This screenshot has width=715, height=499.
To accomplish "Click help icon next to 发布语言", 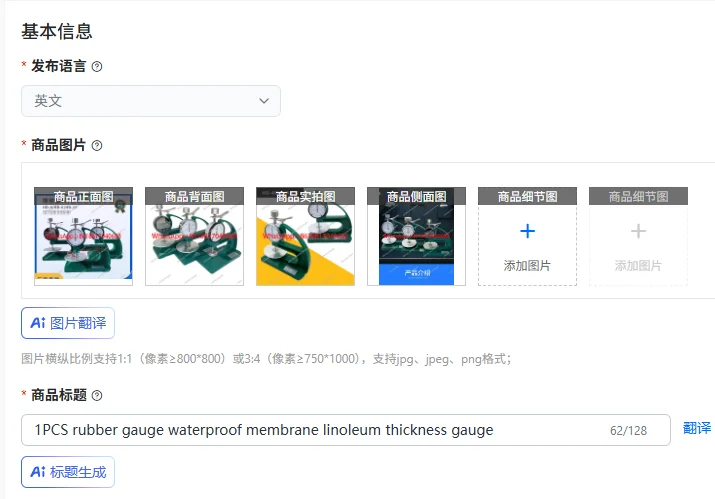I will point(97,67).
